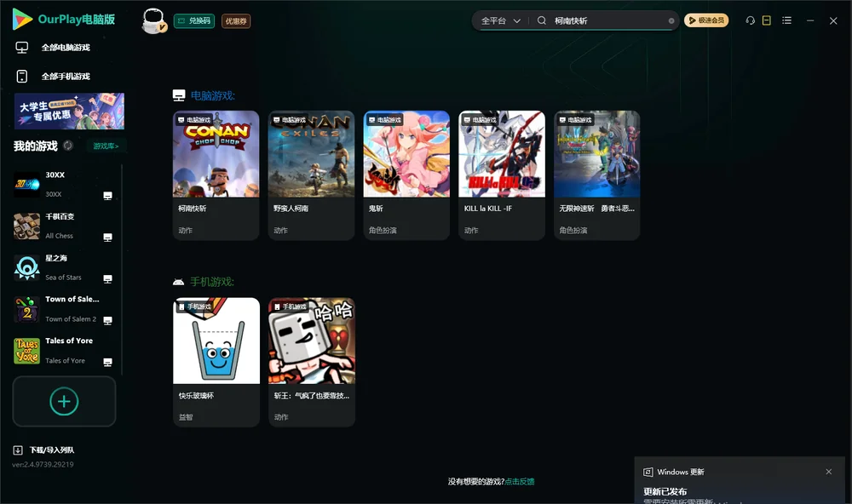Open the 兑换码 redeem code button

click(194, 21)
